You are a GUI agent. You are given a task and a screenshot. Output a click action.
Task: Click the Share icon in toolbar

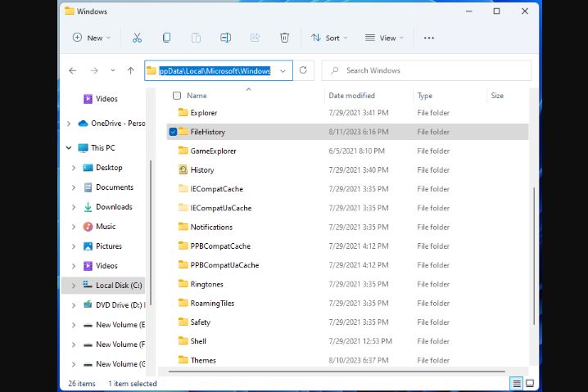coord(255,38)
